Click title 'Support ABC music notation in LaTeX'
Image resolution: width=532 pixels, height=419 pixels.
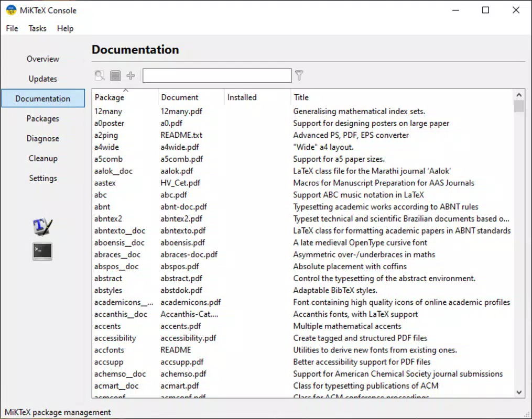[359, 195]
